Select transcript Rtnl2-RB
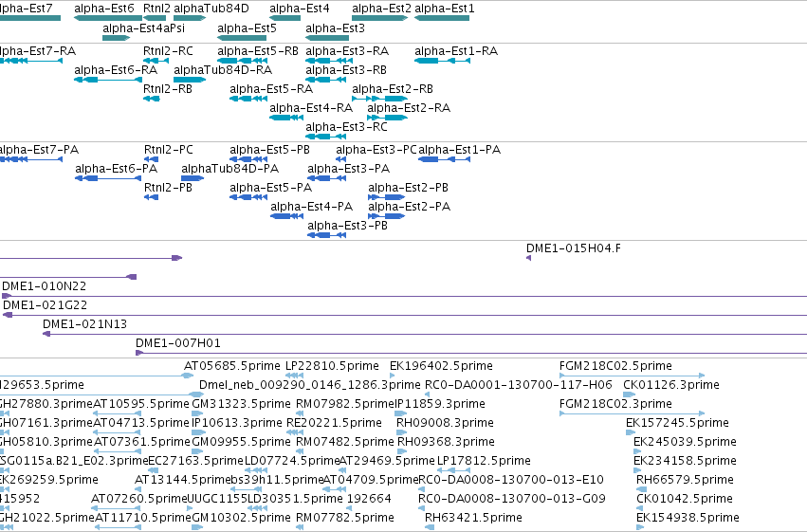807x532 pixels. tap(152, 99)
